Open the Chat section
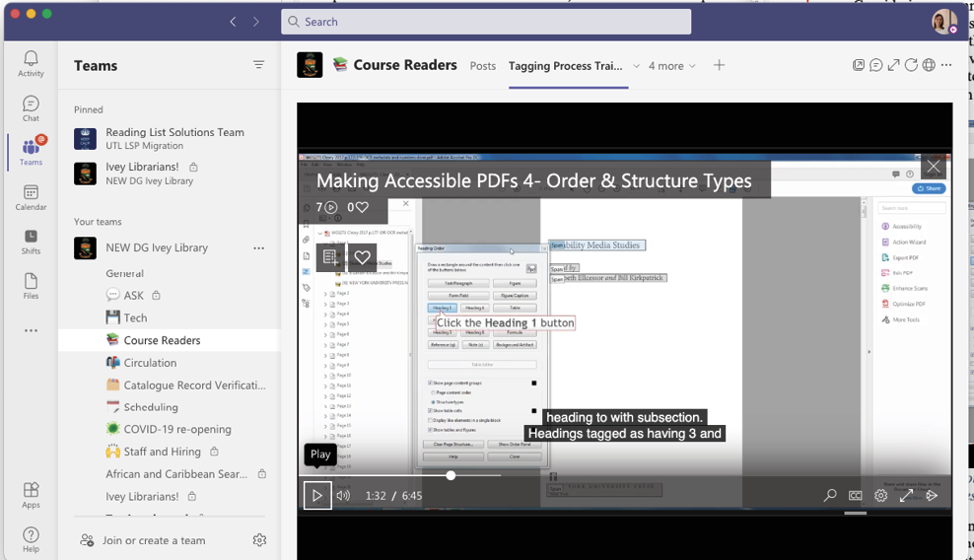974x560 pixels. (x=31, y=108)
